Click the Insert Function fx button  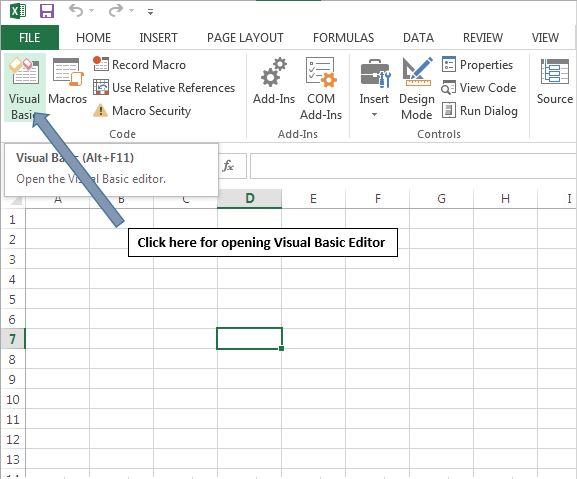tap(228, 166)
